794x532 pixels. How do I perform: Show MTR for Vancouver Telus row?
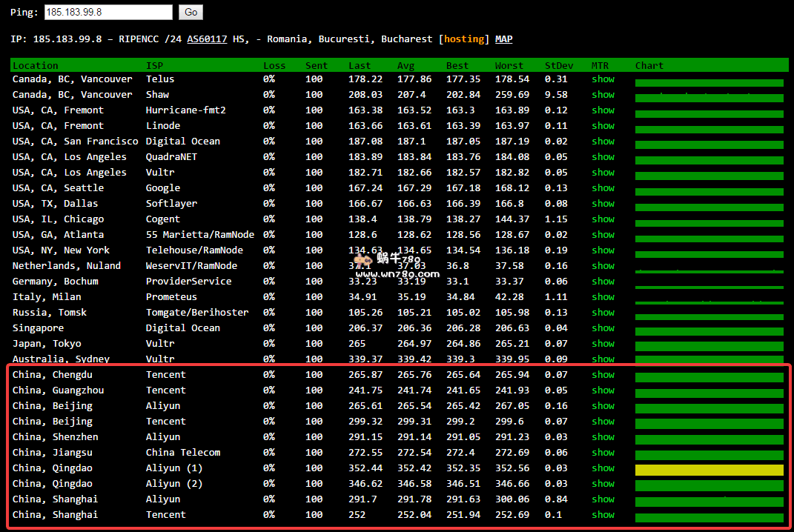pyautogui.click(x=603, y=79)
